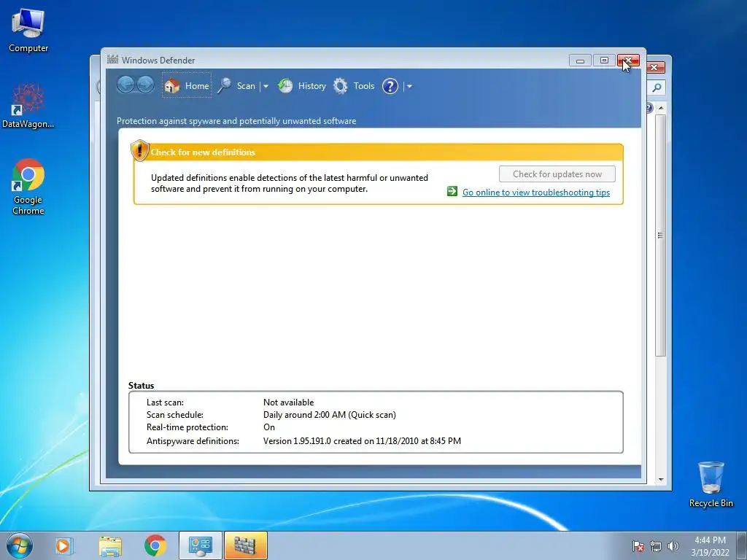This screenshot has height=560, width=747.
Task: Select 'Daily around 2:00 AM (Quick scan)' text
Action: [x=329, y=415]
